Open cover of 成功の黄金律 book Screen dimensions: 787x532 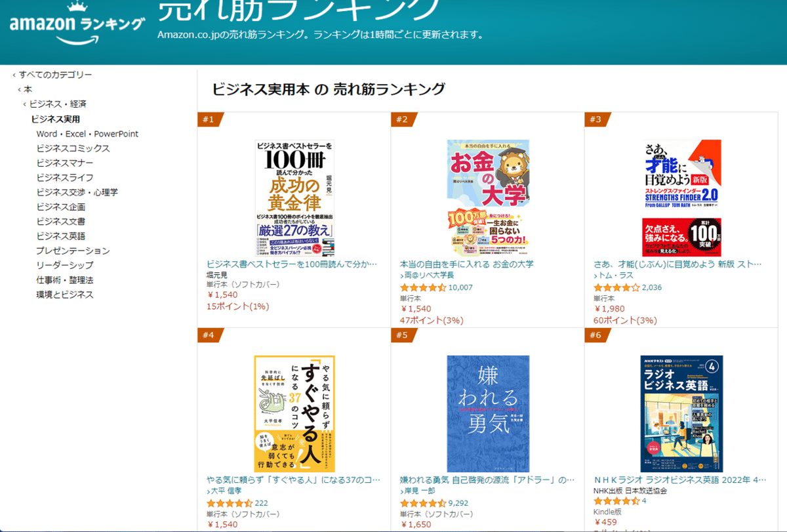(294, 197)
